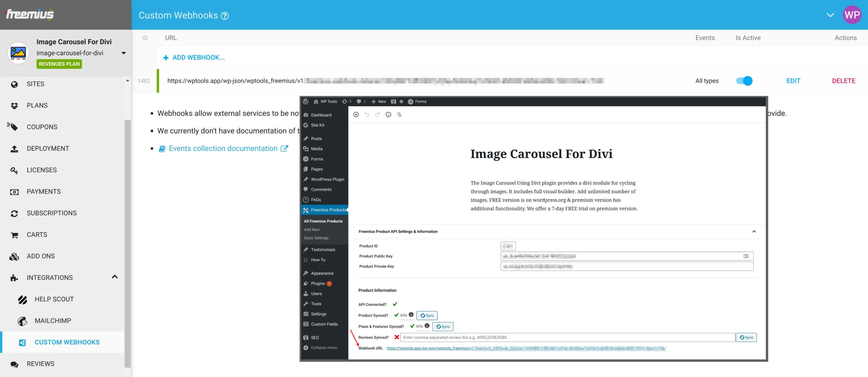
Task: Open Reviews in the sidebar
Action: tap(40, 364)
